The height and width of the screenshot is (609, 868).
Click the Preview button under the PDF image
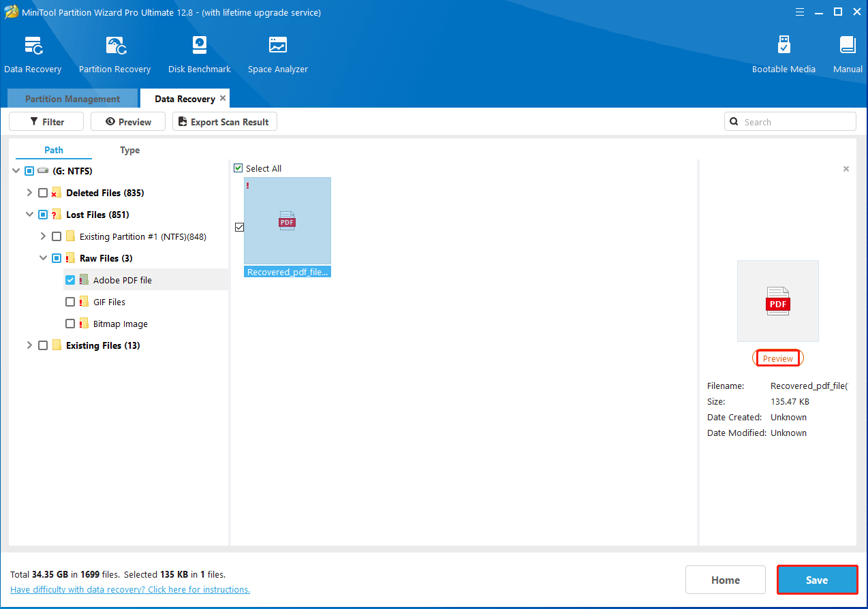[x=778, y=358]
